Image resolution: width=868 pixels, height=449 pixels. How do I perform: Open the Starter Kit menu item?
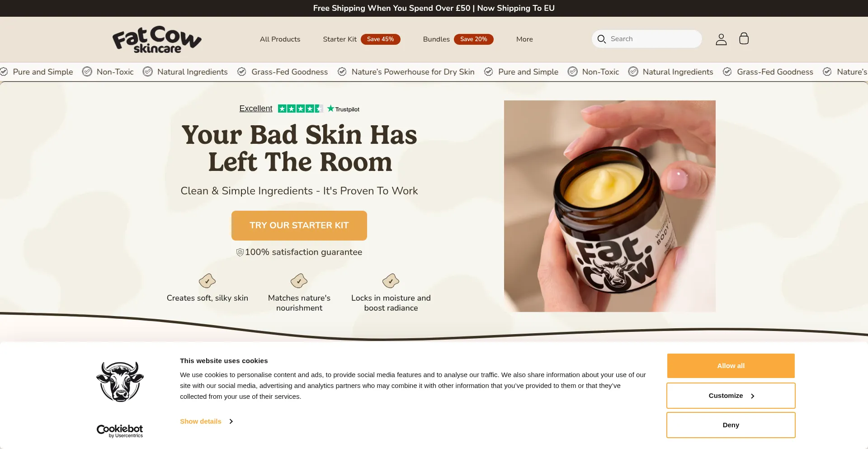point(340,39)
